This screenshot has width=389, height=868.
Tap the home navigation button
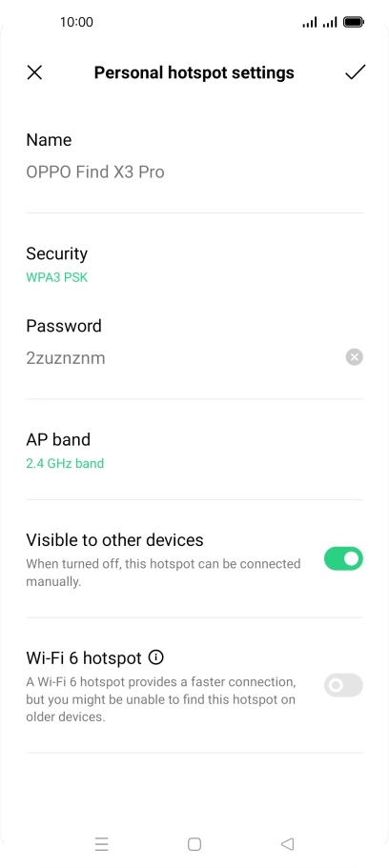(x=194, y=843)
